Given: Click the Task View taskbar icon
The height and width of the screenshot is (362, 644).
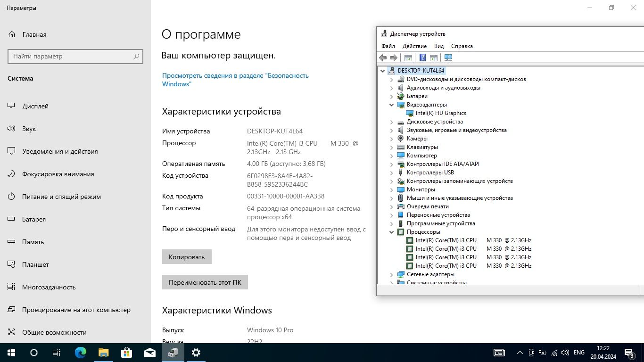Looking at the screenshot, I should [57, 353].
